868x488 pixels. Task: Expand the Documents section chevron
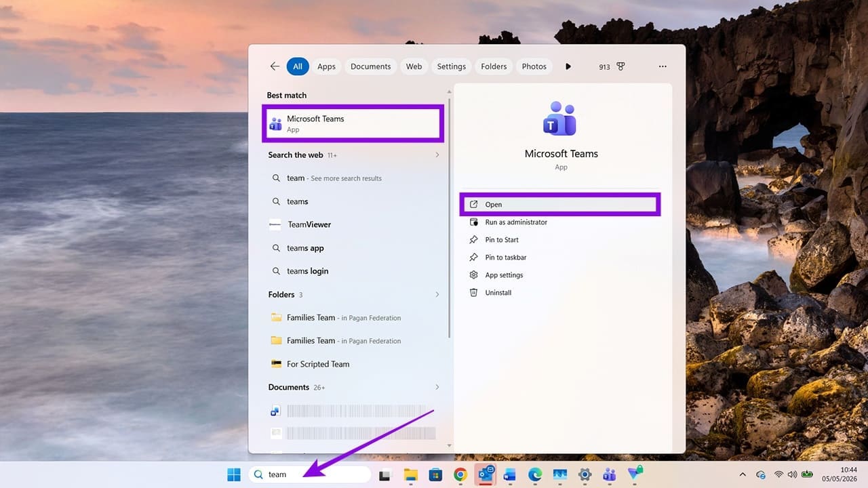pos(437,387)
